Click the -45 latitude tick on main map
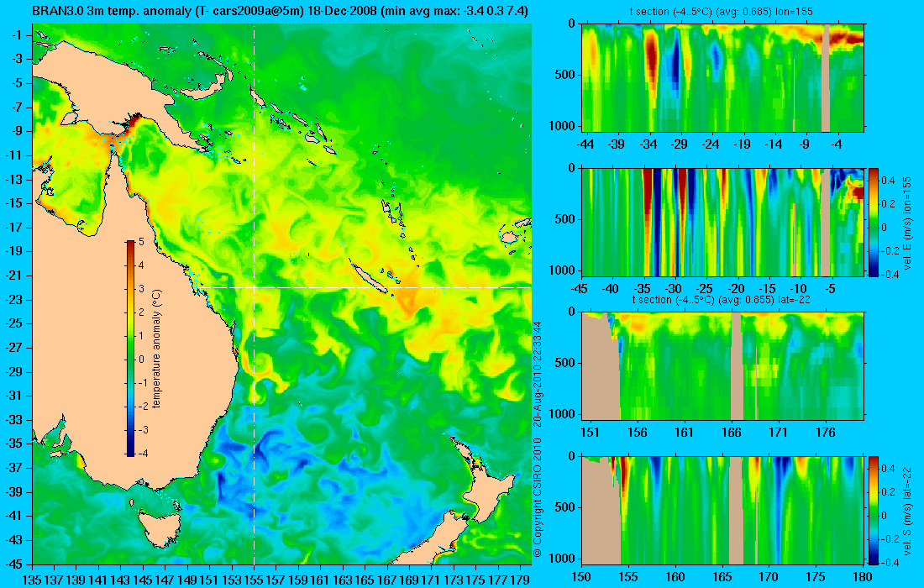Viewport: 924px width, 588px height. pyautogui.click(x=15, y=564)
